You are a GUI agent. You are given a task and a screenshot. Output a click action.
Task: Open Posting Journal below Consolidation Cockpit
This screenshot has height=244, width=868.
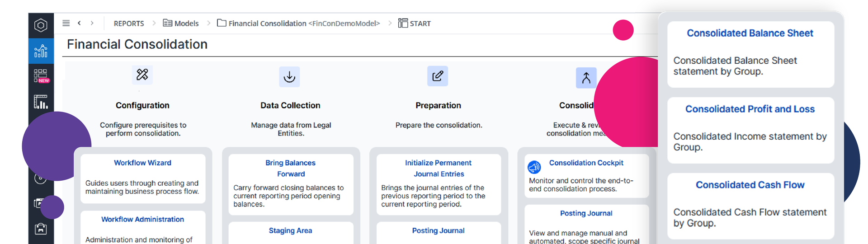[586, 213]
